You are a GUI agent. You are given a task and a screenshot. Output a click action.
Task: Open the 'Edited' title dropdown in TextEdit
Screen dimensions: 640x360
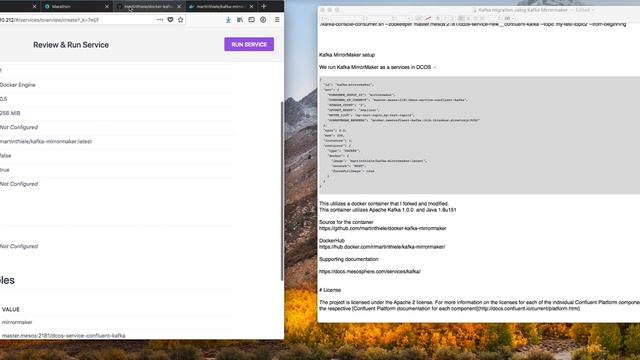(584, 10)
